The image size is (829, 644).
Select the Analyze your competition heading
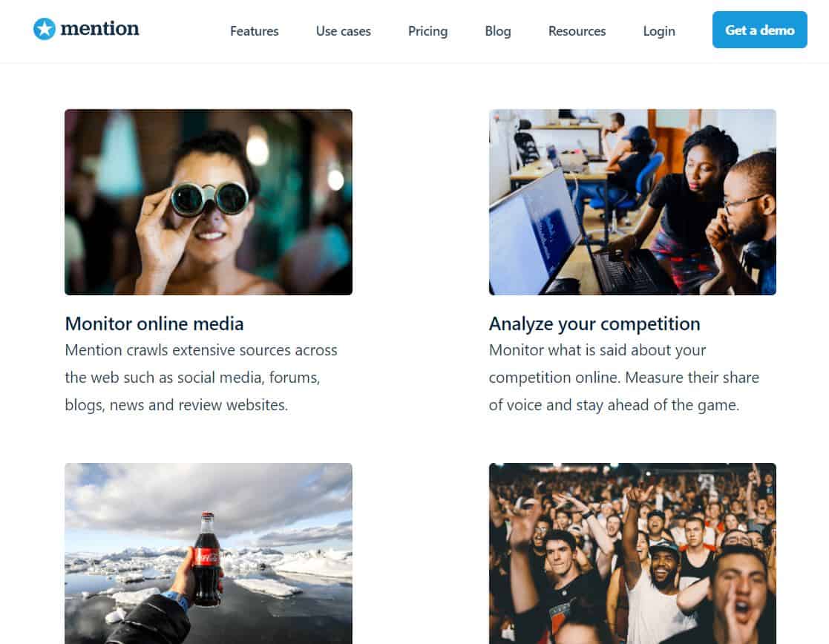[594, 323]
